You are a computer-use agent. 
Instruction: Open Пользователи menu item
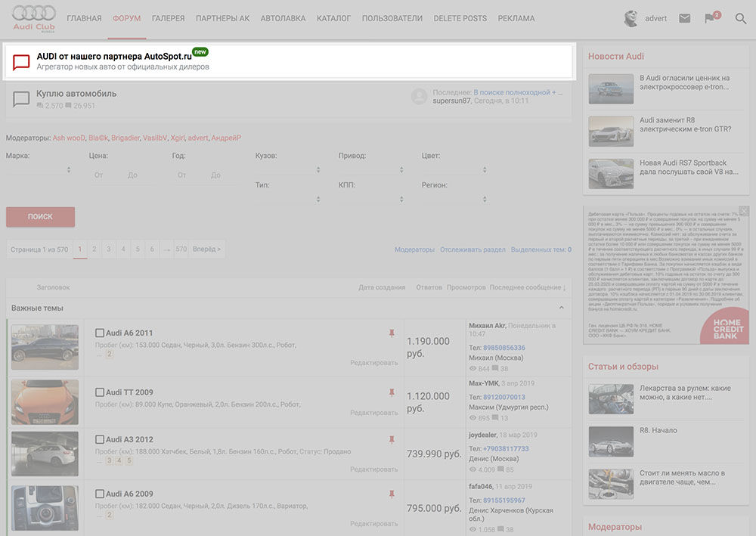click(x=392, y=18)
